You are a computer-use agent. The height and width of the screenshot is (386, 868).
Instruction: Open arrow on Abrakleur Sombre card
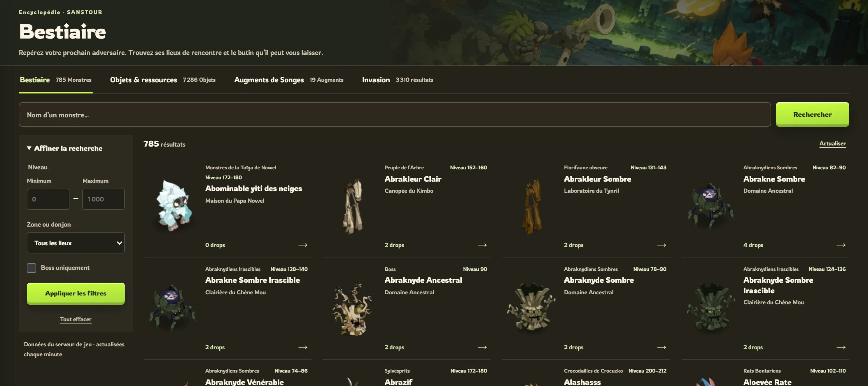coord(661,245)
